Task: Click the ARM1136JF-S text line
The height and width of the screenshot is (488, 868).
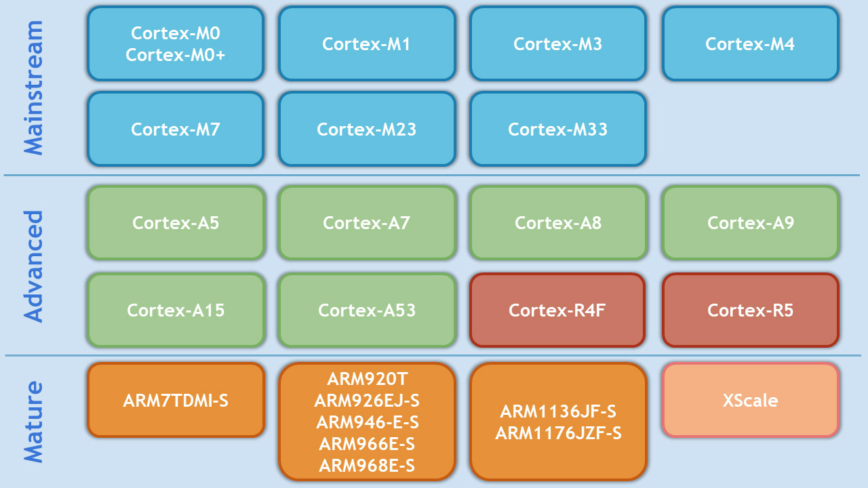Action: (558, 411)
